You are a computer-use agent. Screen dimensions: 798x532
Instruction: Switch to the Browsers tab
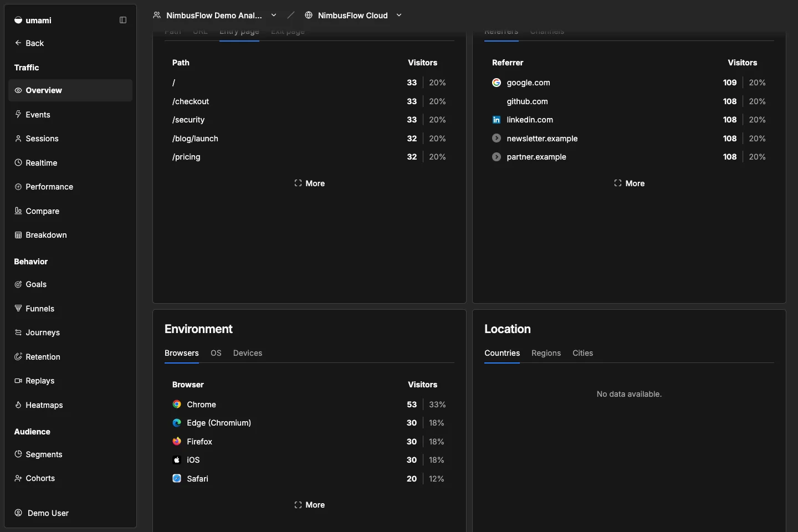[x=182, y=353]
